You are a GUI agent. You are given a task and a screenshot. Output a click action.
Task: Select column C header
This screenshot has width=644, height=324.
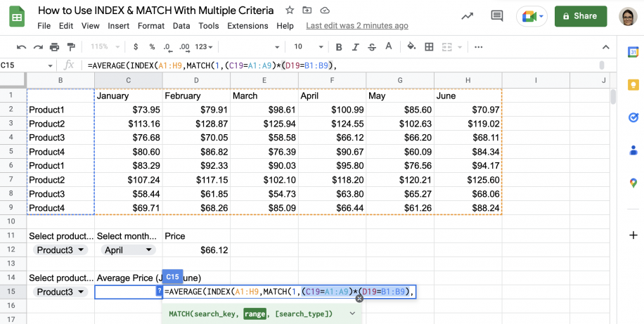tap(129, 81)
